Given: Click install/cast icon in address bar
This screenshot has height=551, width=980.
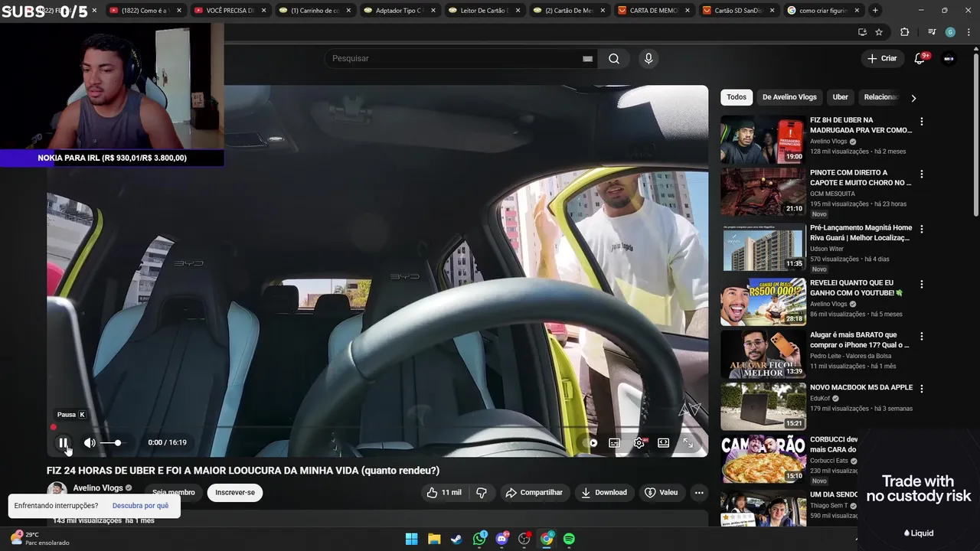Looking at the screenshot, I should coord(862,32).
